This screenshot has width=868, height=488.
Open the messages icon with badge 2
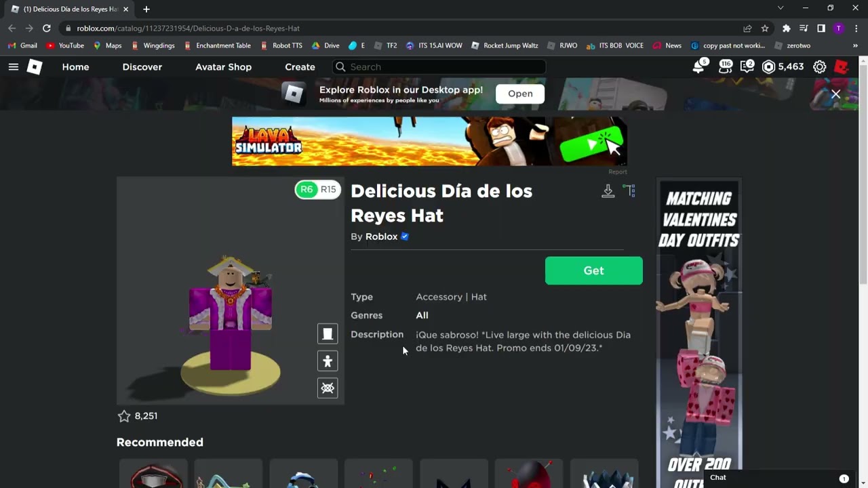click(x=747, y=66)
